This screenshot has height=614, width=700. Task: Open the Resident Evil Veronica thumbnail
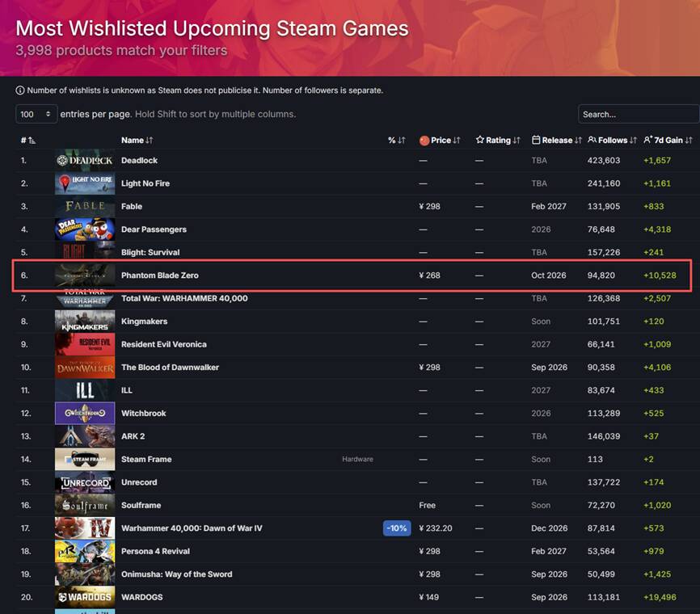[x=85, y=344]
